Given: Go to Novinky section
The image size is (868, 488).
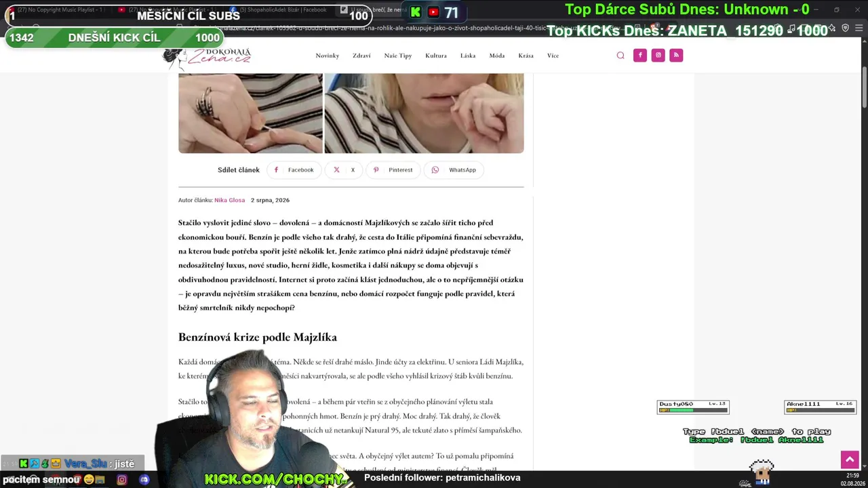Looking at the screenshot, I should [x=328, y=56].
